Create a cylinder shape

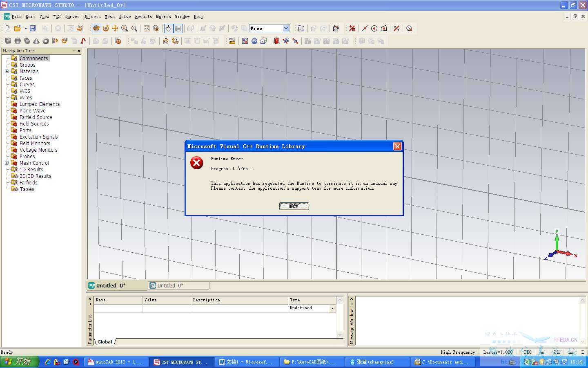[27, 41]
